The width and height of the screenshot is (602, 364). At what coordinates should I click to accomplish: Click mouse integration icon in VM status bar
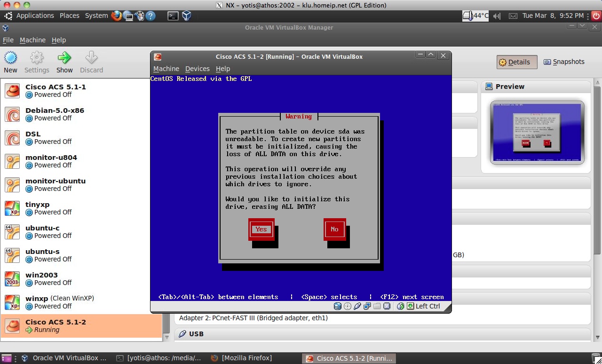(401, 306)
